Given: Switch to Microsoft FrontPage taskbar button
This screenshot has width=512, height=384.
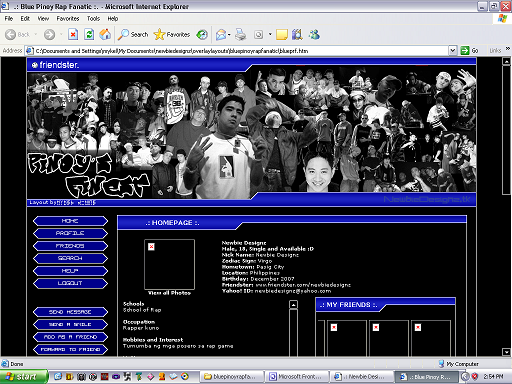Looking at the screenshot, I should (x=297, y=377).
